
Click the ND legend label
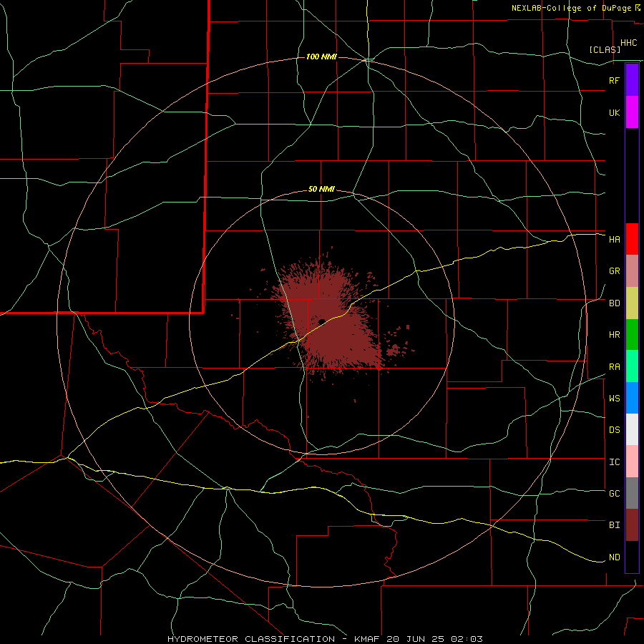[x=614, y=557]
